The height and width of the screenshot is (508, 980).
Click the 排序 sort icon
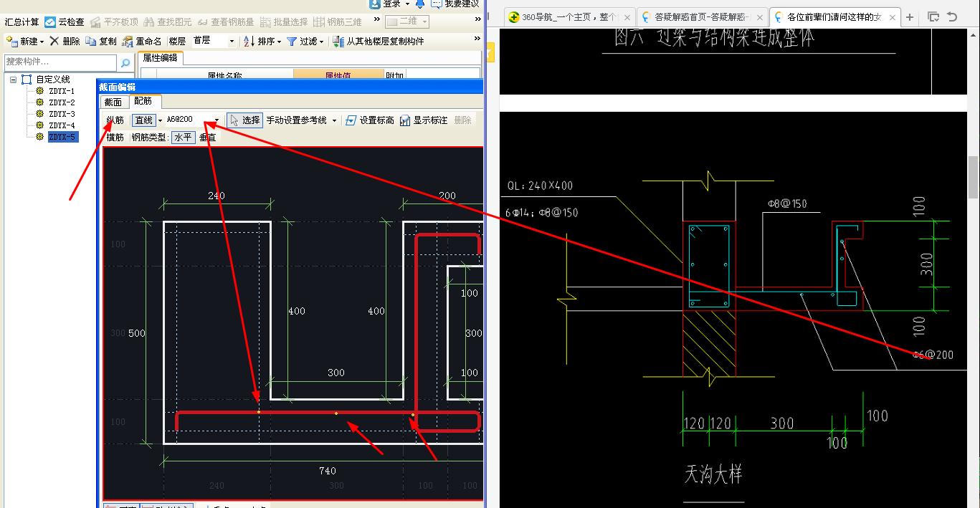[x=249, y=42]
